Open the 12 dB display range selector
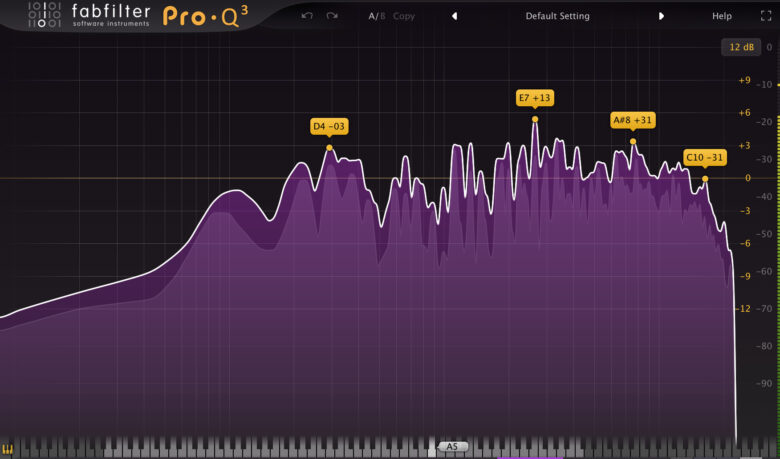Image resolution: width=780 pixels, height=459 pixels. 741,47
